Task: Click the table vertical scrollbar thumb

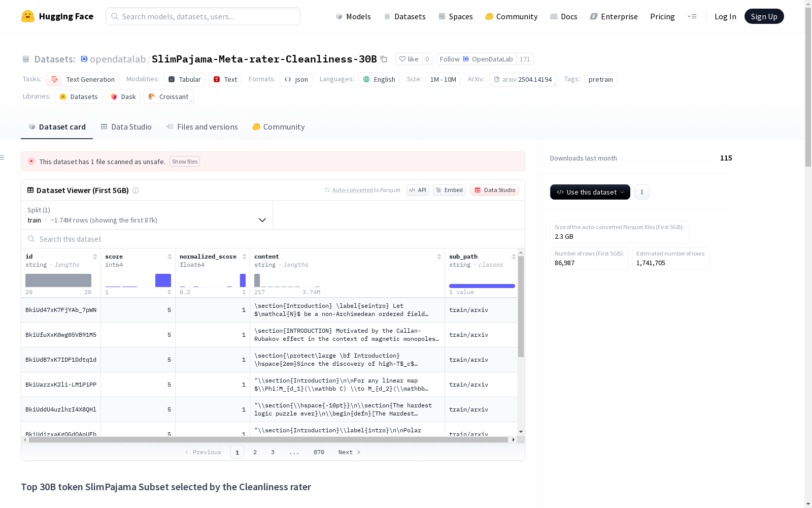Action: click(x=521, y=306)
